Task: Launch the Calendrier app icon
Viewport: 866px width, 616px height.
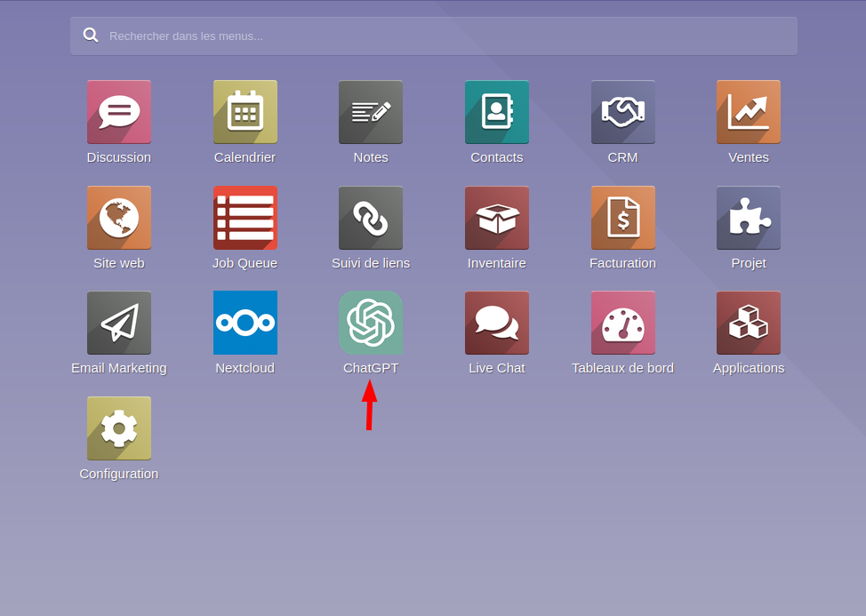Action: tap(245, 112)
